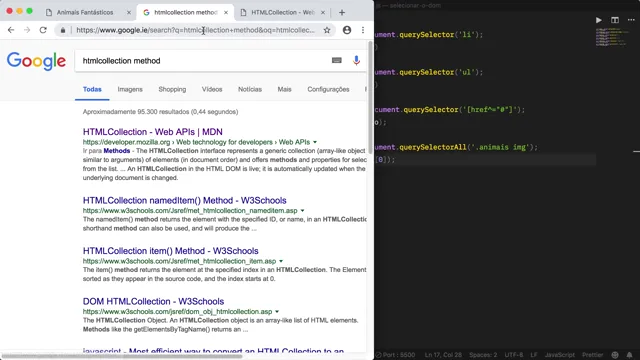Open a new browser tab
Viewport: 640px width, 360px height.
342,13
